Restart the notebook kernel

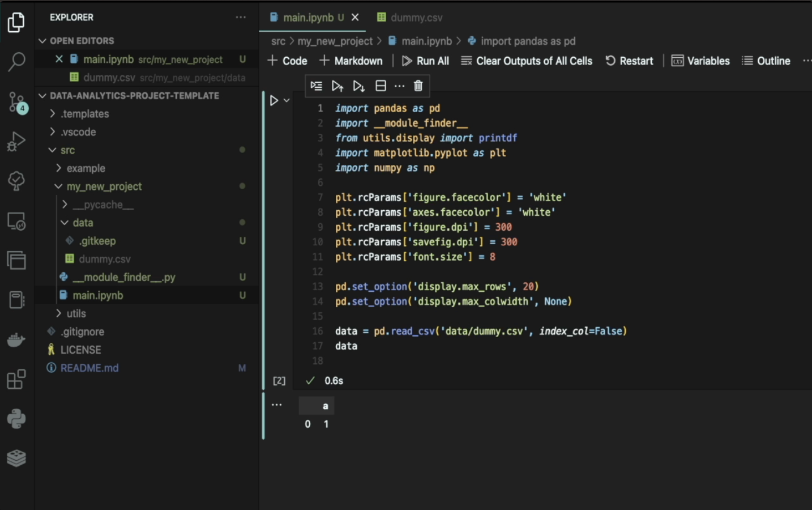(629, 61)
